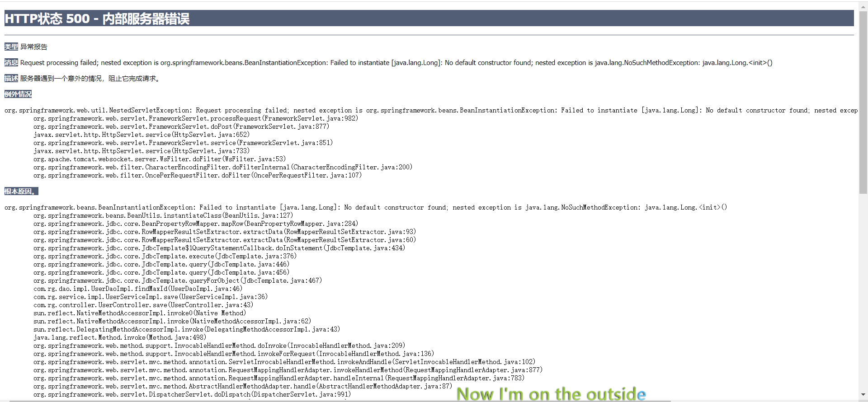Image resolution: width=868 pixels, height=402 pixels.
Task: Click the NestedServletException stack trace line
Action: [431, 110]
